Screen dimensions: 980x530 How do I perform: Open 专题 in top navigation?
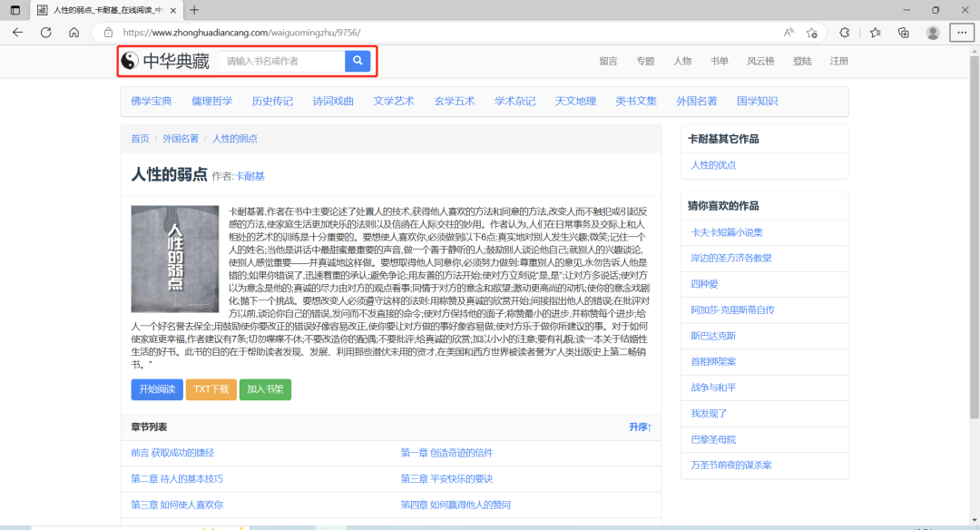(645, 61)
